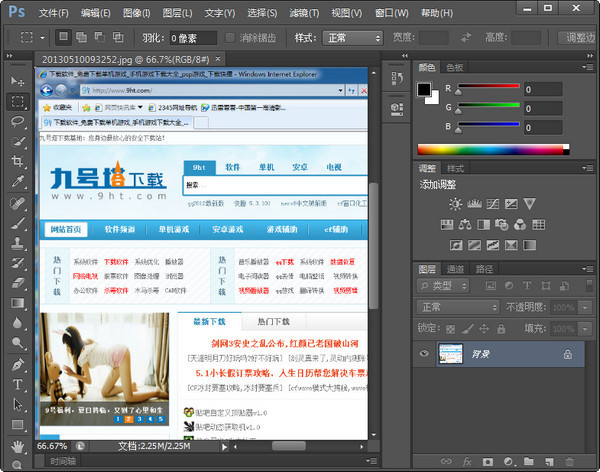Viewport: 600px width, 472px height.
Task: Select the Lasso tool
Action: 17,122
